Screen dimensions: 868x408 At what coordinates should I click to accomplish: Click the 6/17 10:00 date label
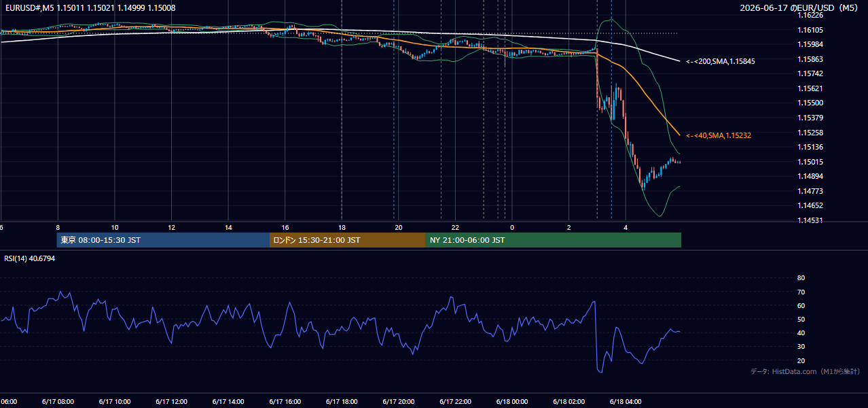coord(115,402)
